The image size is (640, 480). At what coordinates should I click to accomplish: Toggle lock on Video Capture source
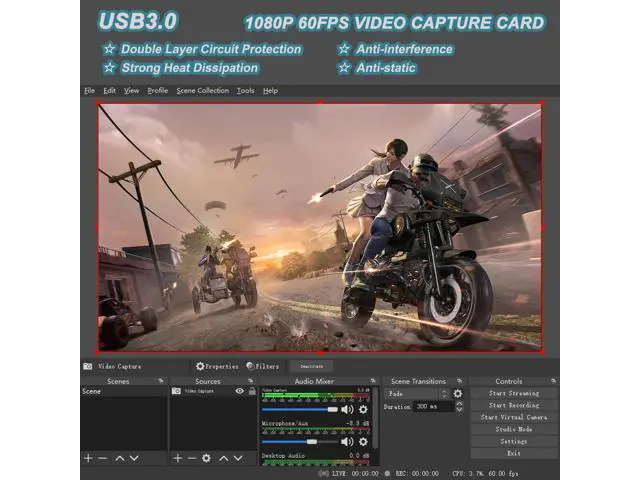[252, 391]
